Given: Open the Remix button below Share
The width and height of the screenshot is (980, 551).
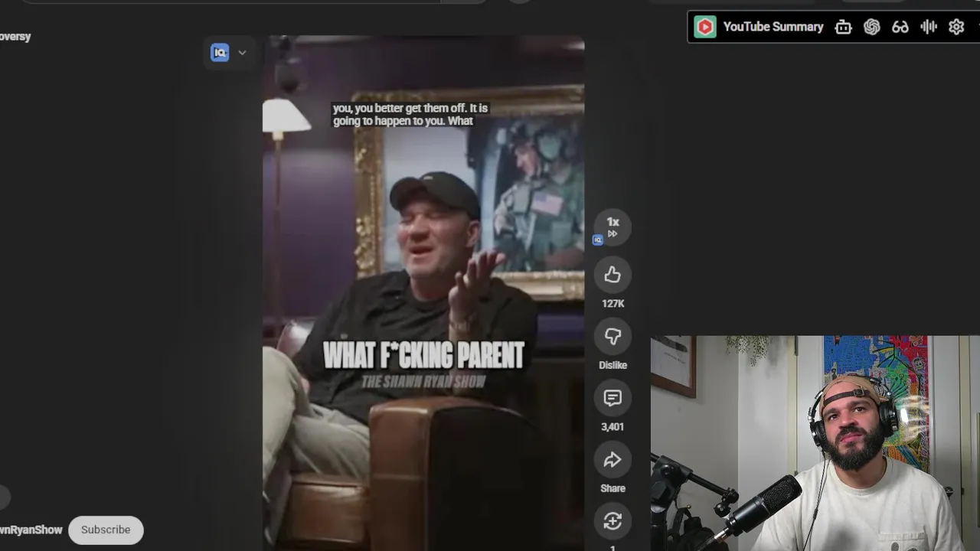Looking at the screenshot, I should [x=612, y=521].
